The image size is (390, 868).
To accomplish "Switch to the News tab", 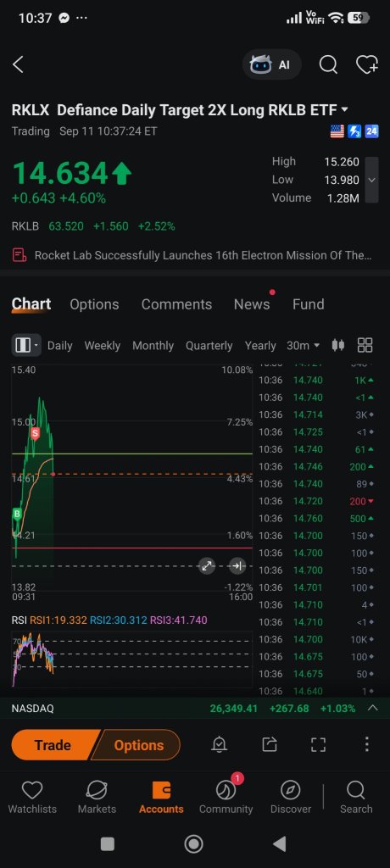I will 252,304.
